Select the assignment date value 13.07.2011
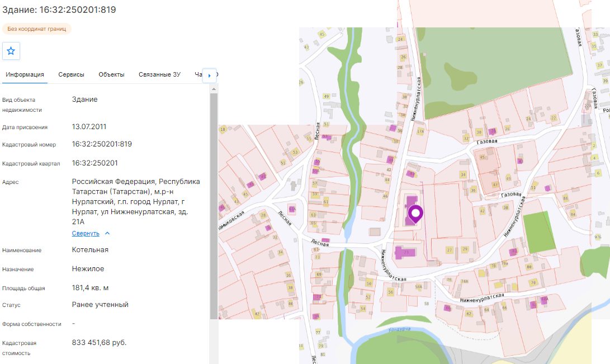The height and width of the screenshot is (364, 610). [89, 127]
